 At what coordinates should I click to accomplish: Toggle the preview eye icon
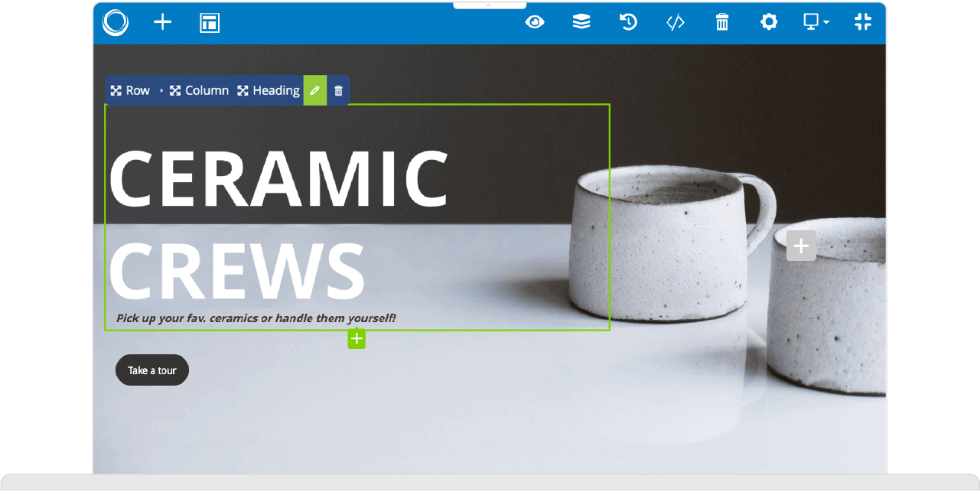tap(535, 22)
